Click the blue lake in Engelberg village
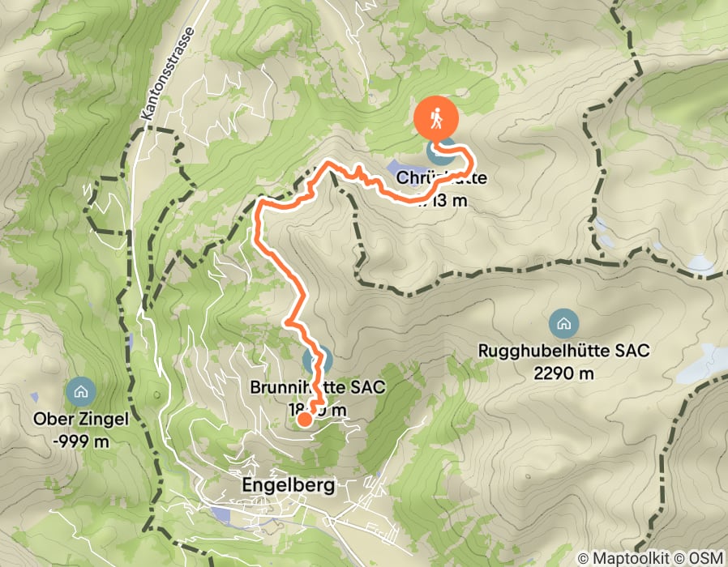Screen dimensions: 728x567 (221, 514)
